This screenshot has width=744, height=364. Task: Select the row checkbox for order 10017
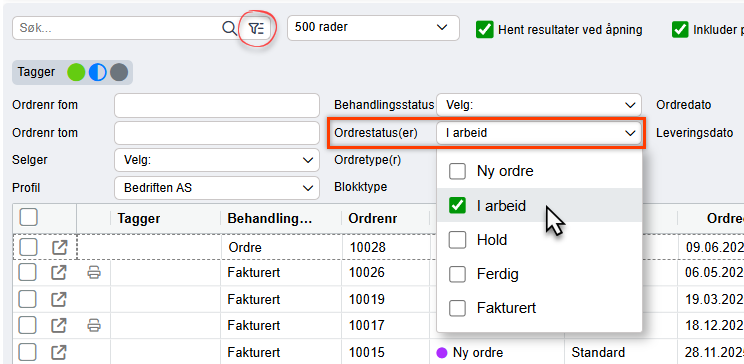tap(28, 326)
